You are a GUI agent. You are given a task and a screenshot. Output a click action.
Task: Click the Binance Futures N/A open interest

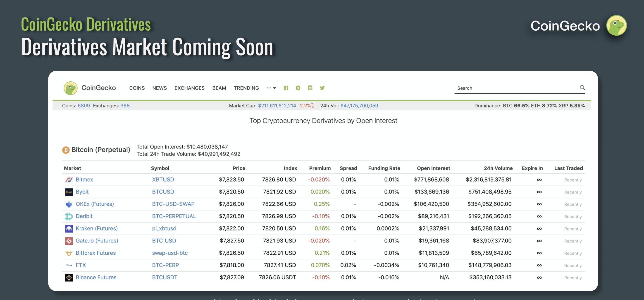(444, 278)
